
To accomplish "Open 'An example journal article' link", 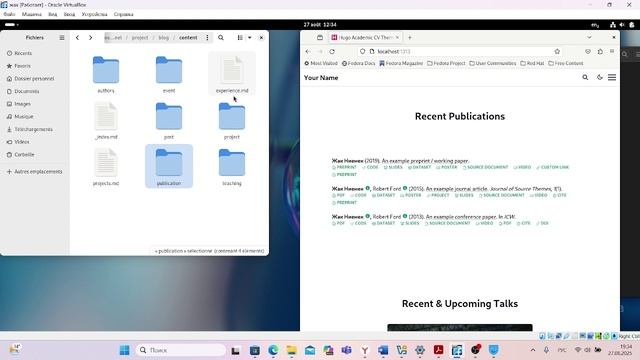I will 456,189.
